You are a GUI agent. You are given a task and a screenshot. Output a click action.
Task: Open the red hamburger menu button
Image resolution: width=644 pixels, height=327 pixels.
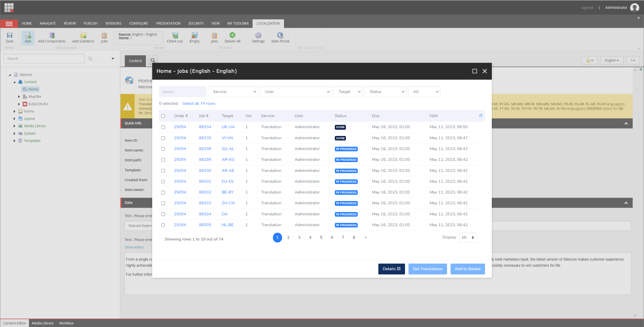point(9,24)
